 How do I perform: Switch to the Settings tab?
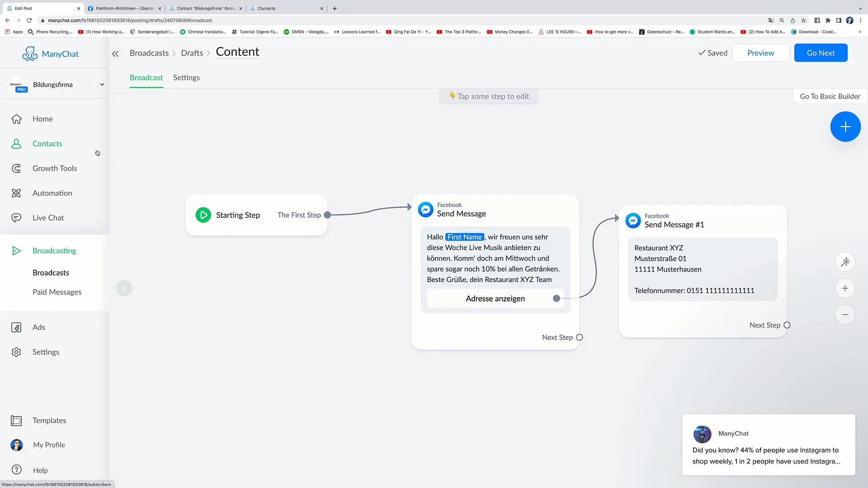click(x=186, y=77)
